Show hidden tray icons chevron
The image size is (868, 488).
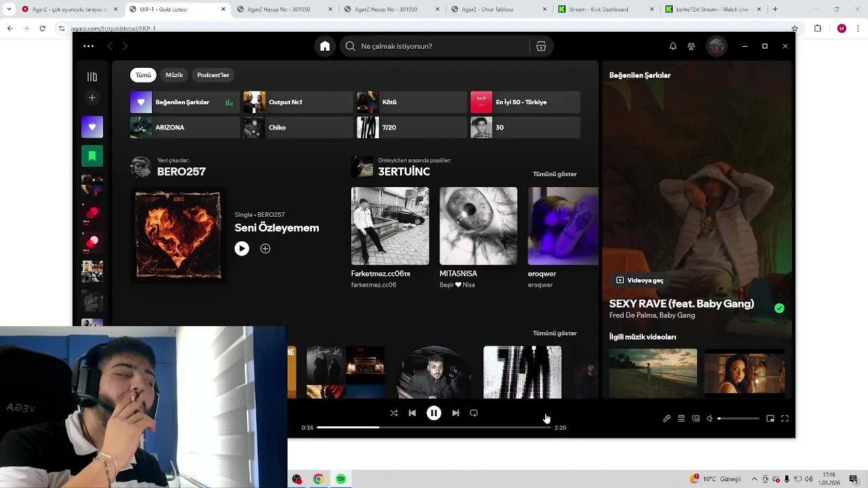[754, 479]
